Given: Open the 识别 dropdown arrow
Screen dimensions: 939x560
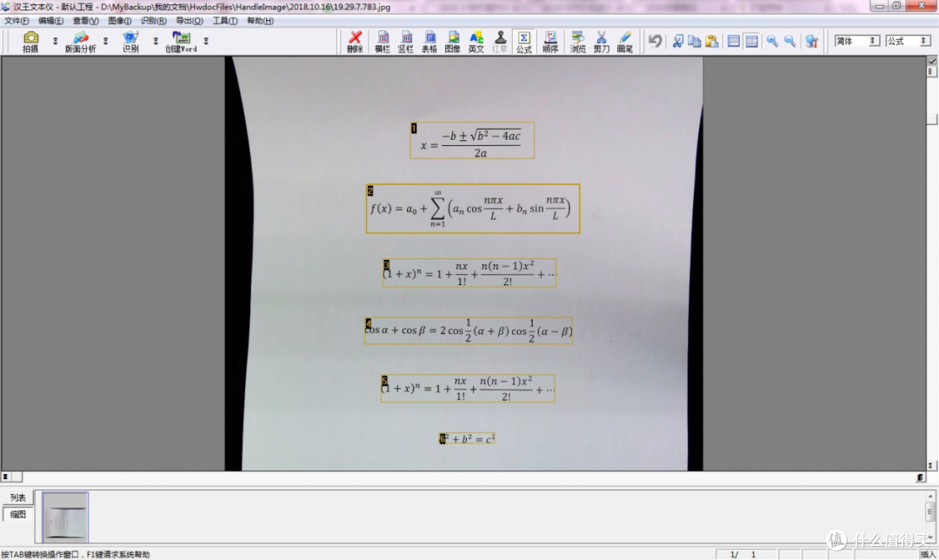Looking at the screenshot, I should [156, 41].
